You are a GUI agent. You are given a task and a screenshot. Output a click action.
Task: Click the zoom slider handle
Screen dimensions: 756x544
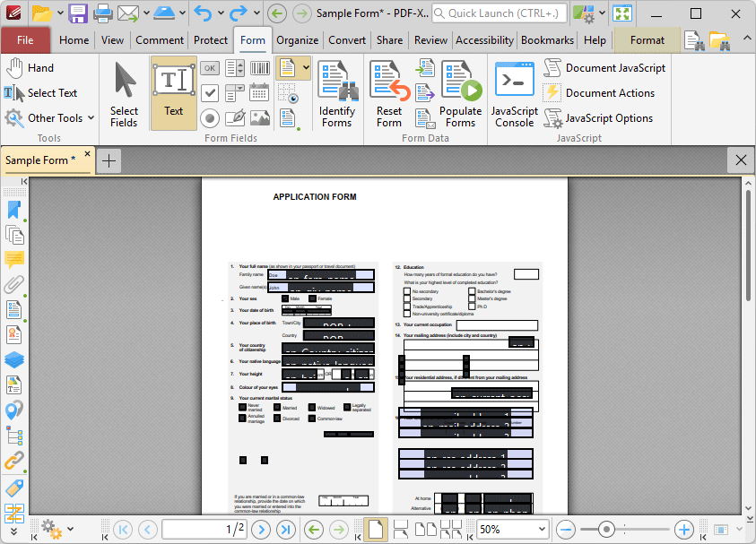pos(607,529)
